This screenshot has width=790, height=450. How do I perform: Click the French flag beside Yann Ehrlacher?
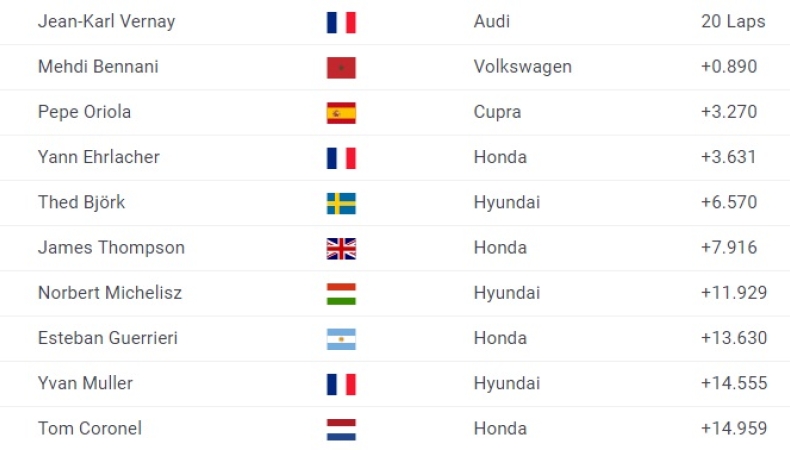341,158
